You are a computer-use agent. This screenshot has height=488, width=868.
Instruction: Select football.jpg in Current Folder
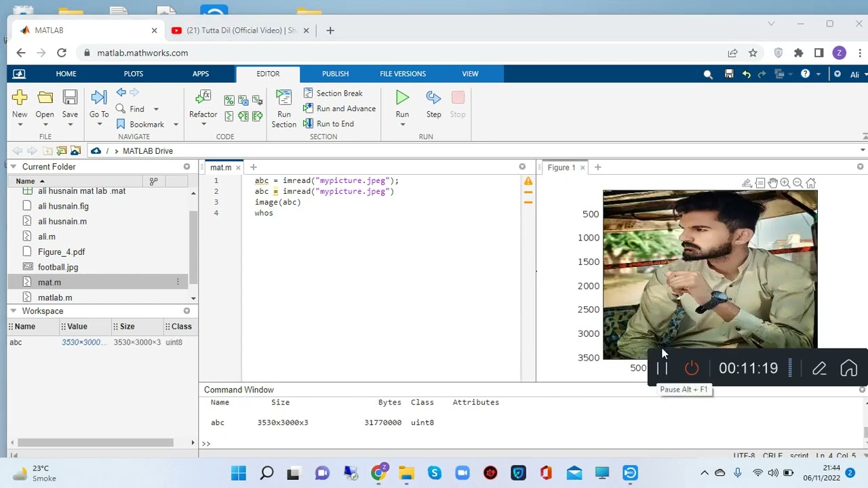[58, 267]
